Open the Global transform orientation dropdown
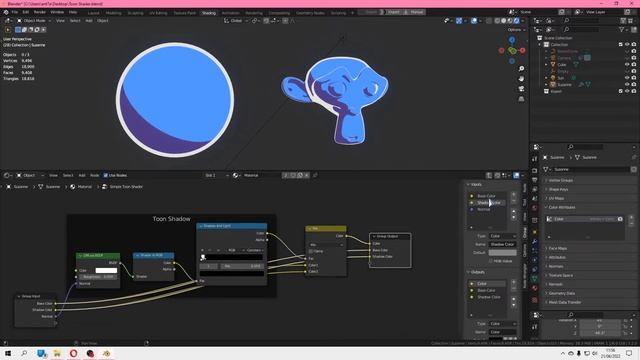This screenshot has height=360, width=640. coord(236,20)
